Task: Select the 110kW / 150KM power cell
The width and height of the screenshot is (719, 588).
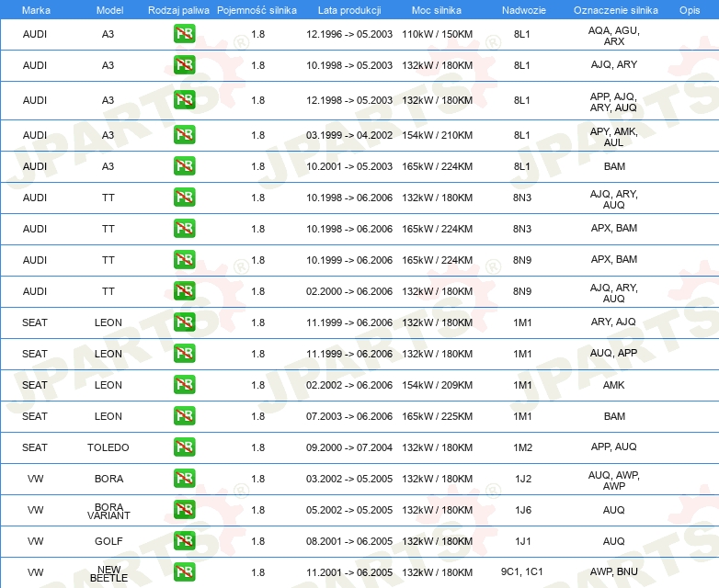Action: pos(437,34)
